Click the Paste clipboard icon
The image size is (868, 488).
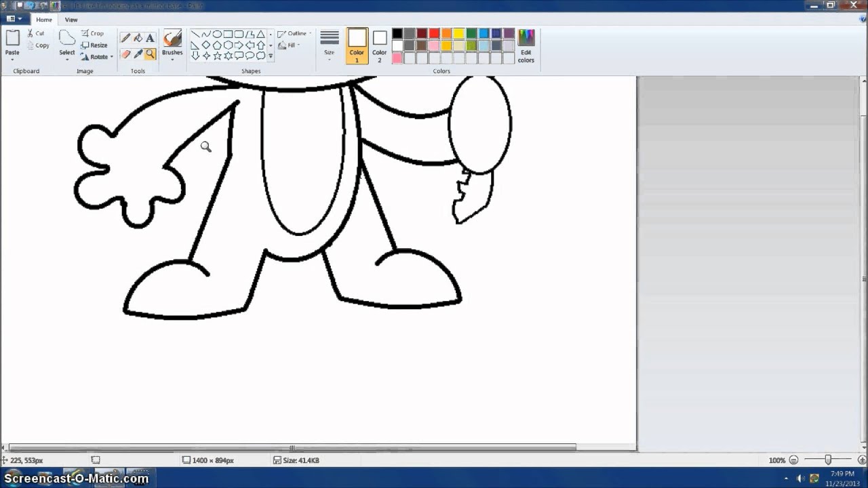pyautogui.click(x=12, y=38)
